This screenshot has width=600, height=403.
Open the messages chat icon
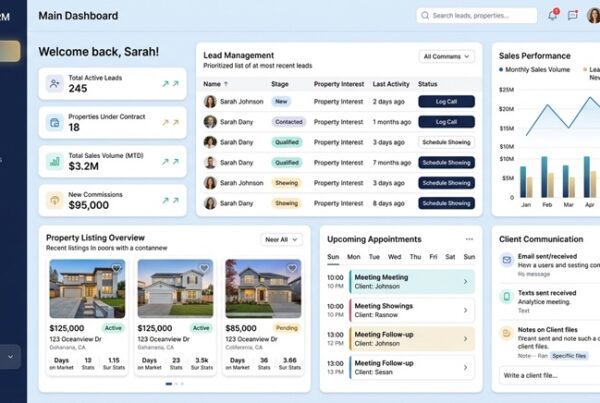573,15
